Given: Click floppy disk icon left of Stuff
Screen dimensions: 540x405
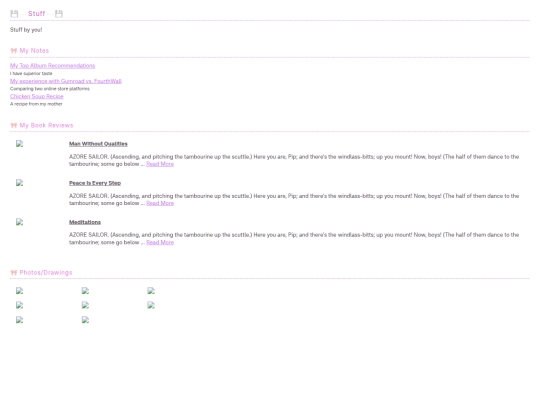Looking at the screenshot, I should click(x=14, y=14).
